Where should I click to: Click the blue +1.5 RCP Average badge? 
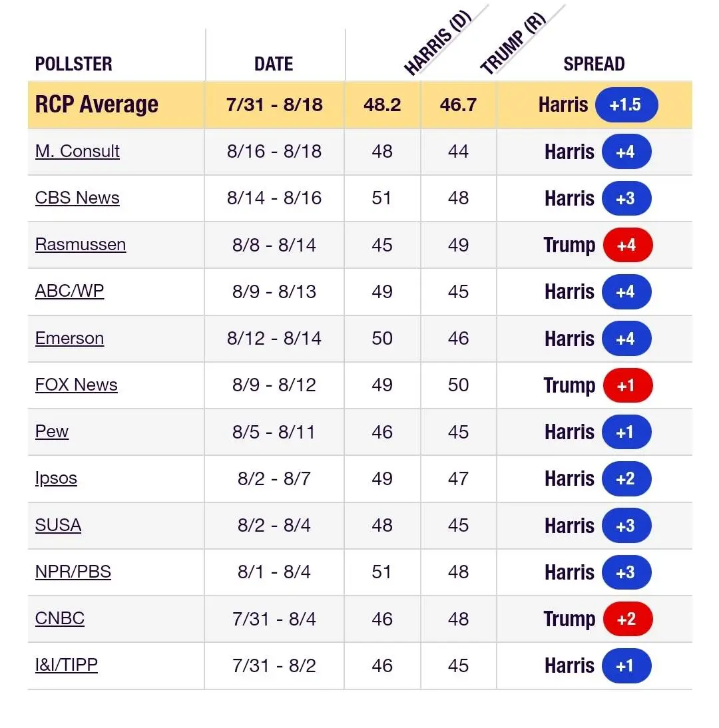(x=626, y=105)
